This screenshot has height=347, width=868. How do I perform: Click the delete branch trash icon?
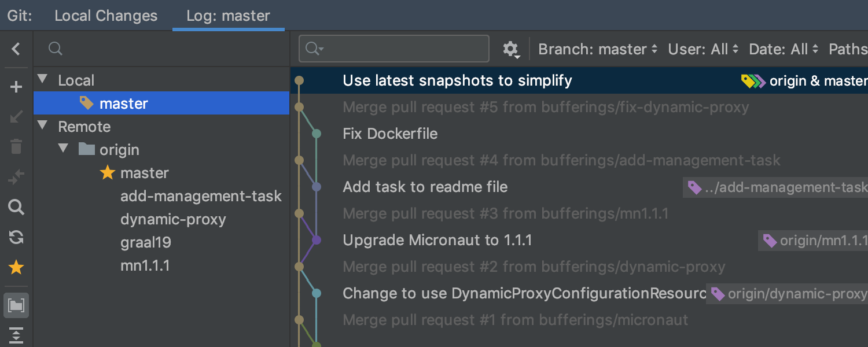16,147
